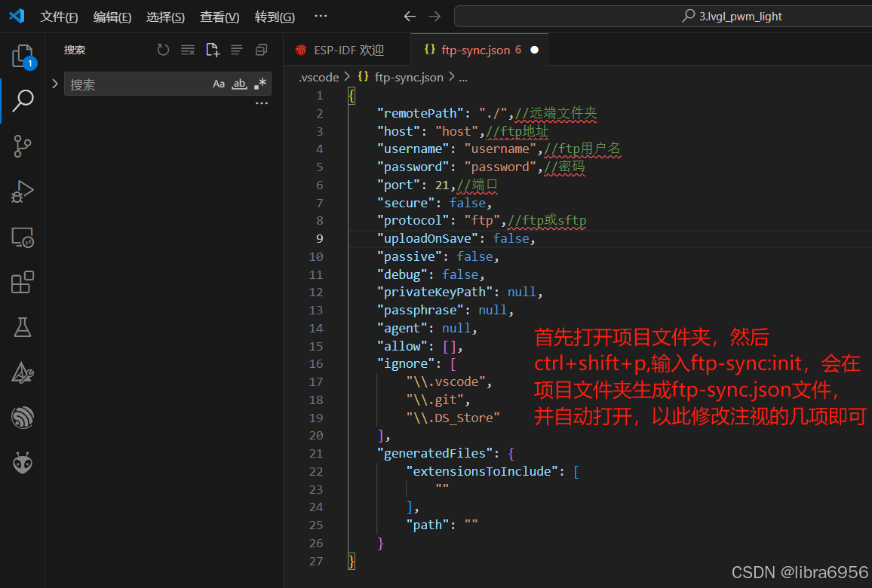Open the Remote Explorer view
The height and width of the screenshot is (588, 872).
click(x=22, y=237)
